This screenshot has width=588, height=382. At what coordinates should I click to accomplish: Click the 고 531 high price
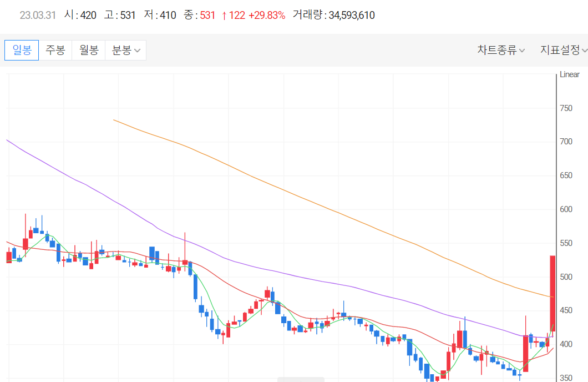click(x=120, y=15)
